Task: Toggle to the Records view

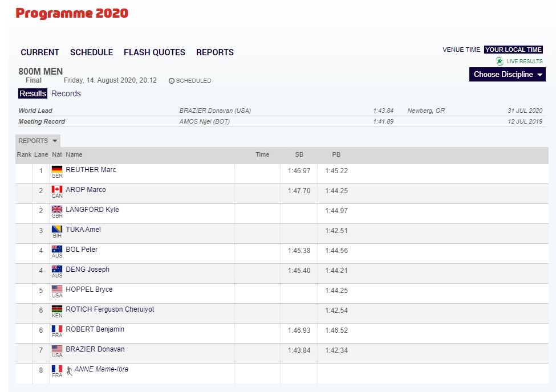Action: point(66,93)
